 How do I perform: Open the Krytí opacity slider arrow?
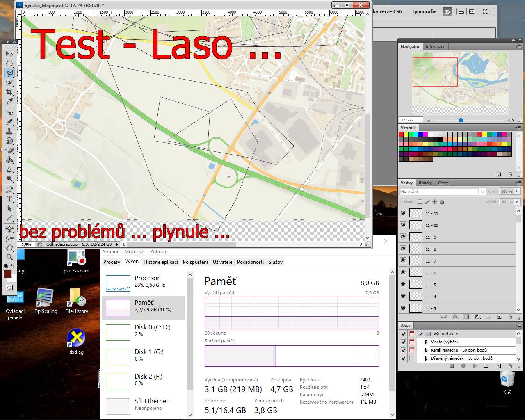click(517, 191)
